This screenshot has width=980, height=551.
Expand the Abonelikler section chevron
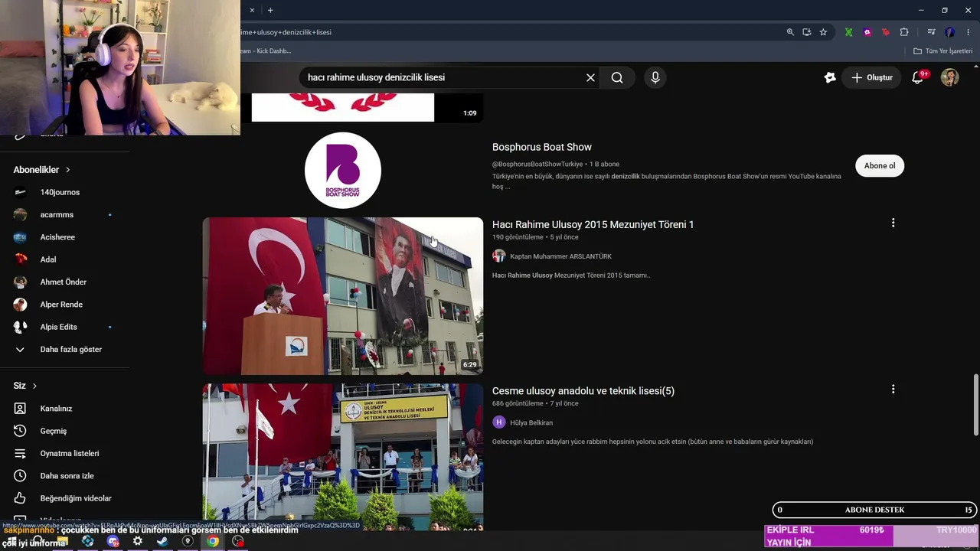[67, 170]
